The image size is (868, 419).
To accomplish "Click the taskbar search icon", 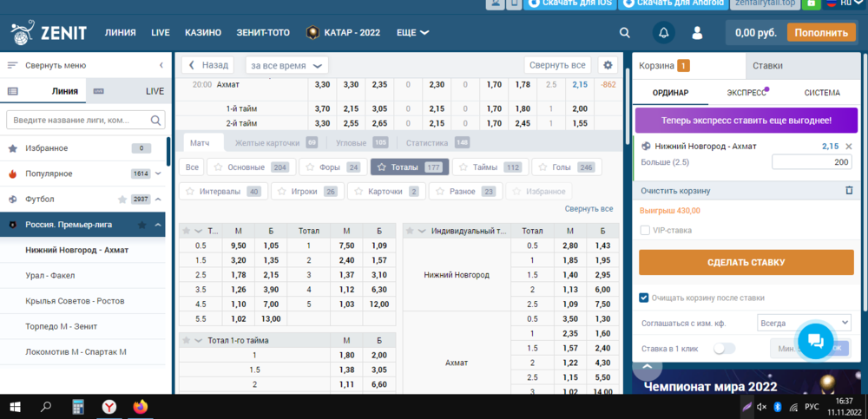I will pyautogui.click(x=47, y=407).
